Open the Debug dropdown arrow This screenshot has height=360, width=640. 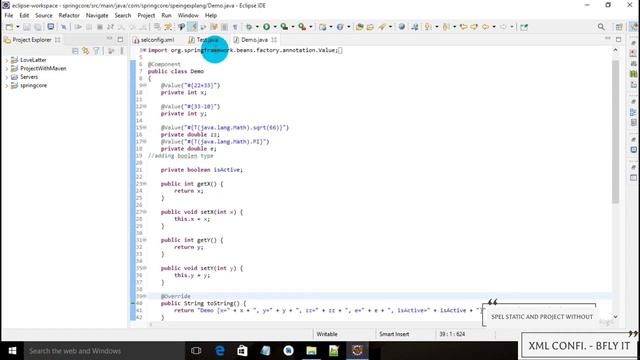pyautogui.click(x=257, y=27)
